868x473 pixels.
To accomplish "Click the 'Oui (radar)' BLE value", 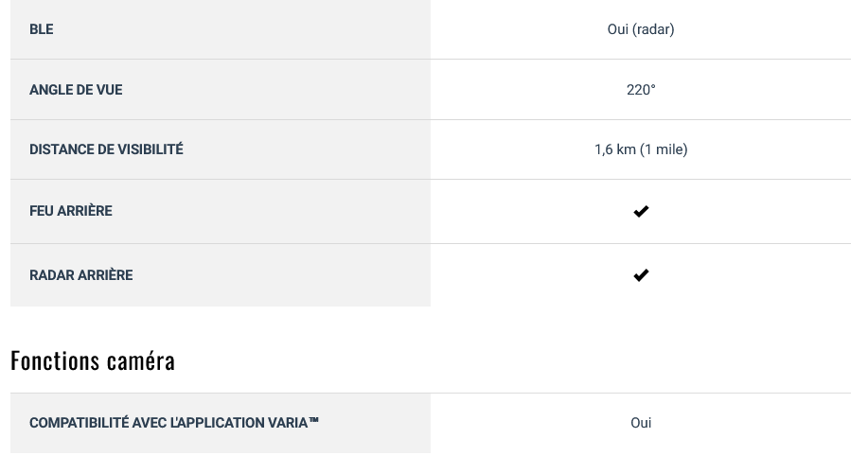I will (641, 29).
